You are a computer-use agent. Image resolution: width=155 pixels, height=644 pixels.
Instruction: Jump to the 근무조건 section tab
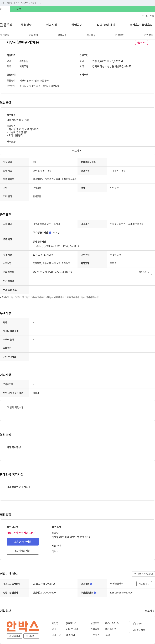coord(33,35)
